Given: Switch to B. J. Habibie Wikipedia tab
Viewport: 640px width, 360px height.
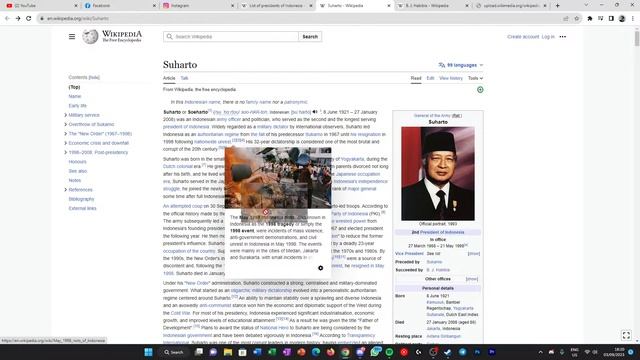Looking at the screenshot, I should click(432, 6).
